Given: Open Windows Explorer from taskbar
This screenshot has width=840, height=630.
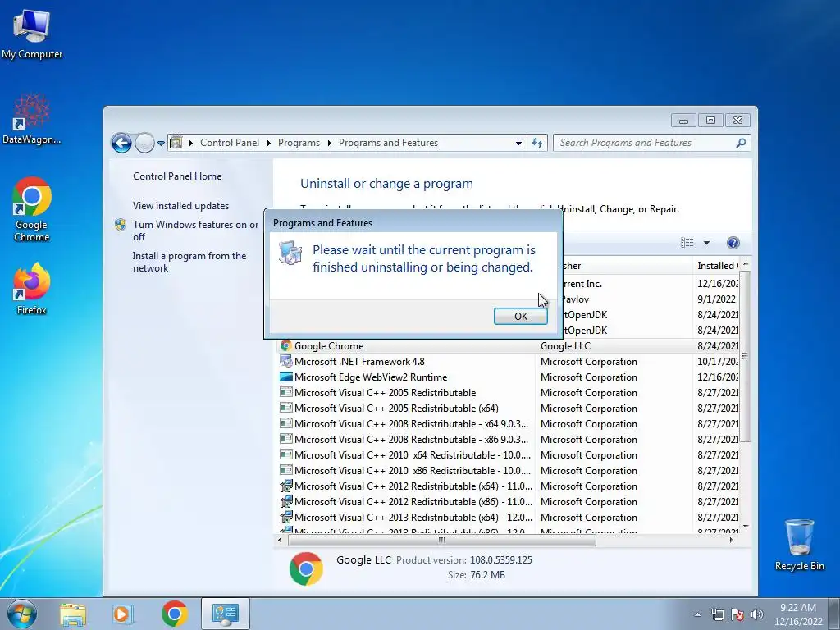Looking at the screenshot, I should click(x=73, y=614).
